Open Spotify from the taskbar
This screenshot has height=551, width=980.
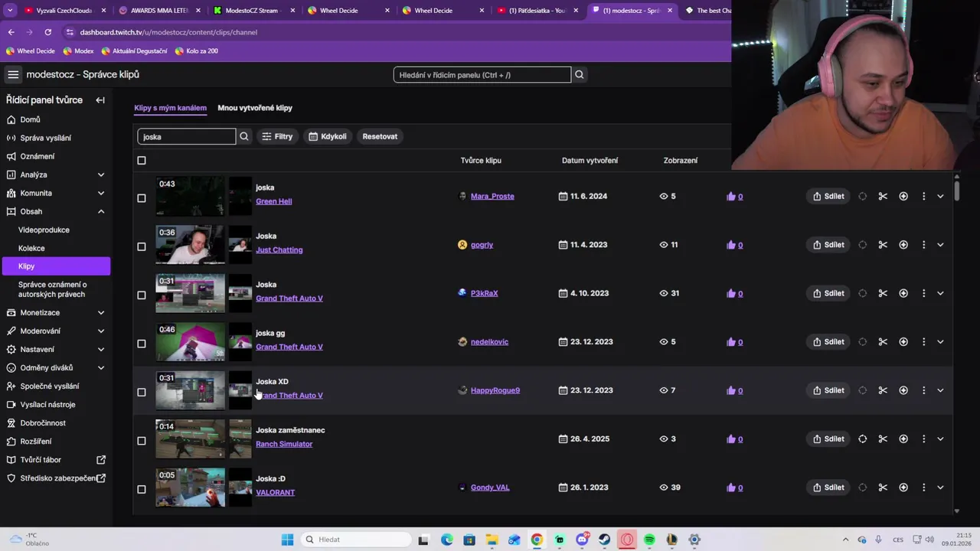[649, 540]
